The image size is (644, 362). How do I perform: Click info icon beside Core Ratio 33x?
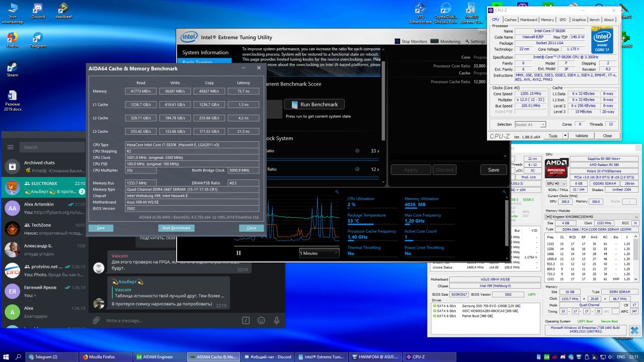point(357,151)
